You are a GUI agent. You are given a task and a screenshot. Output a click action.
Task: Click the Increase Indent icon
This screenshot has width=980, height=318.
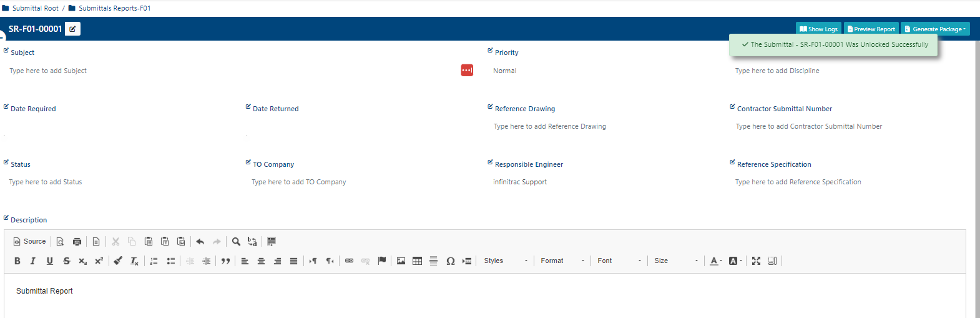[207, 261]
